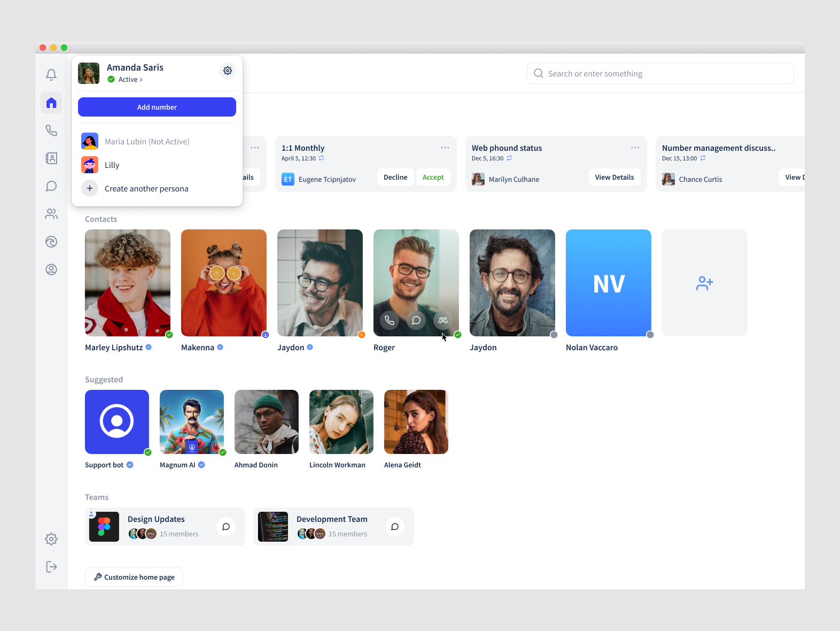840x631 pixels.
Task: Open the chat bubble icon in sidebar
Action: point(51,186)
